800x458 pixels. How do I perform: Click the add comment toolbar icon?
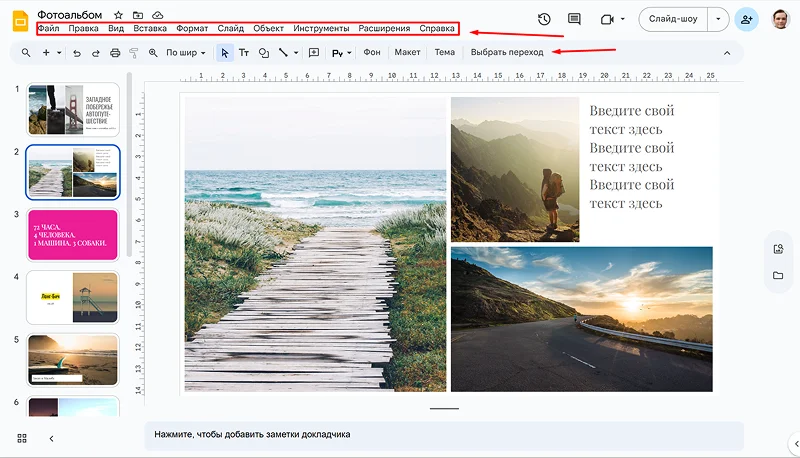click(x=314, y=52)
